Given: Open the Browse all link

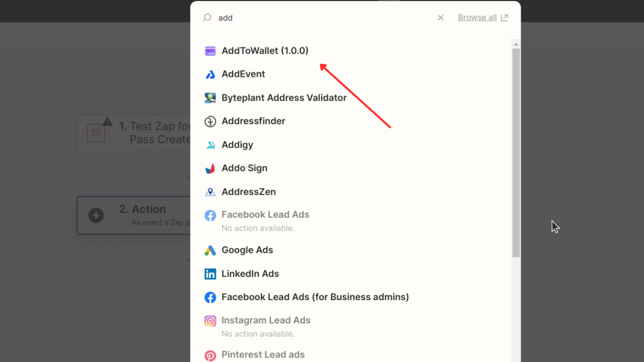Looking at the screenshot, I should pyautogui.click(x=477, y=17).
